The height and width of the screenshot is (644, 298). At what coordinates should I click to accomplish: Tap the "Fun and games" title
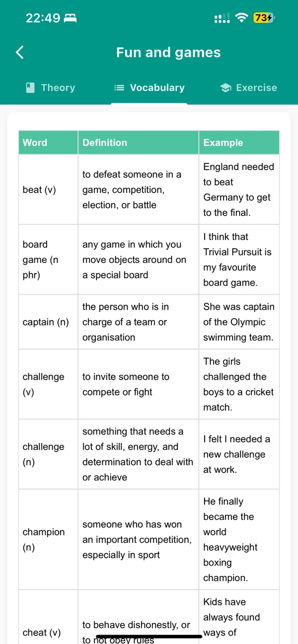(x=168, y=52)
